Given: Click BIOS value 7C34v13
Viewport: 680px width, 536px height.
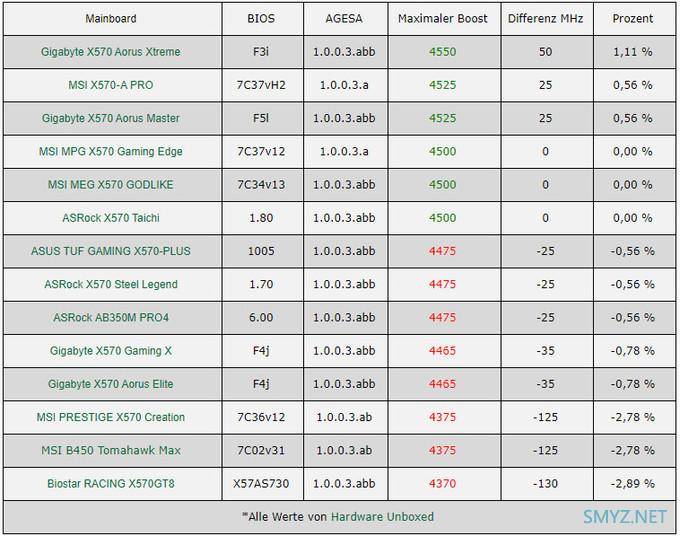Looking at the screenshot, I should point(261,185).
